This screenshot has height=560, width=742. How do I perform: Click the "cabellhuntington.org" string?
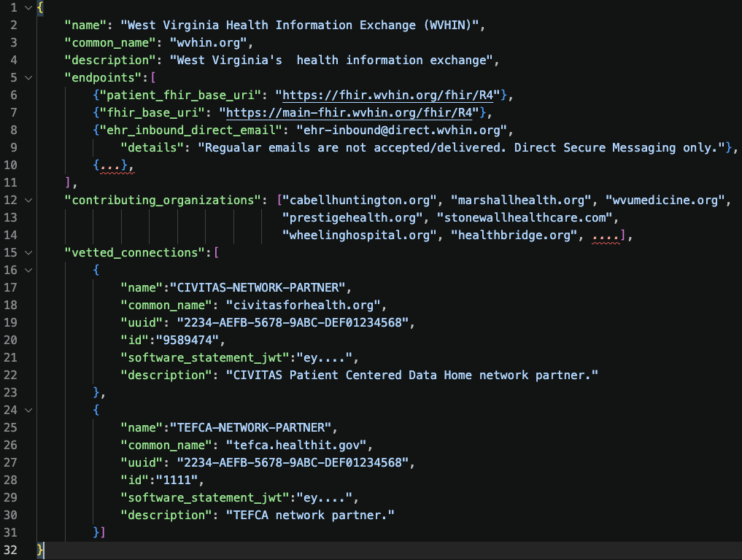360,200
